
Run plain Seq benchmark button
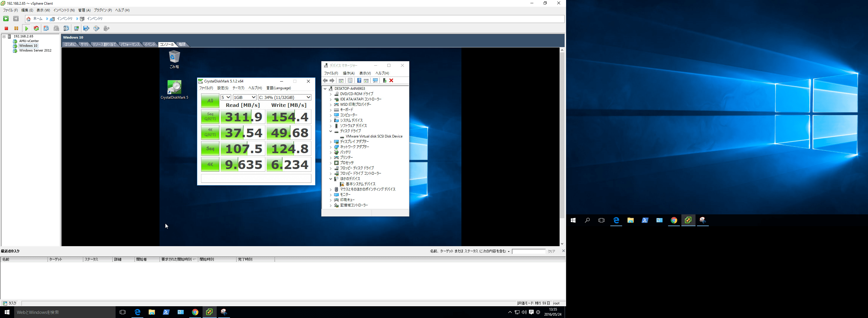[x=210, y=148]
